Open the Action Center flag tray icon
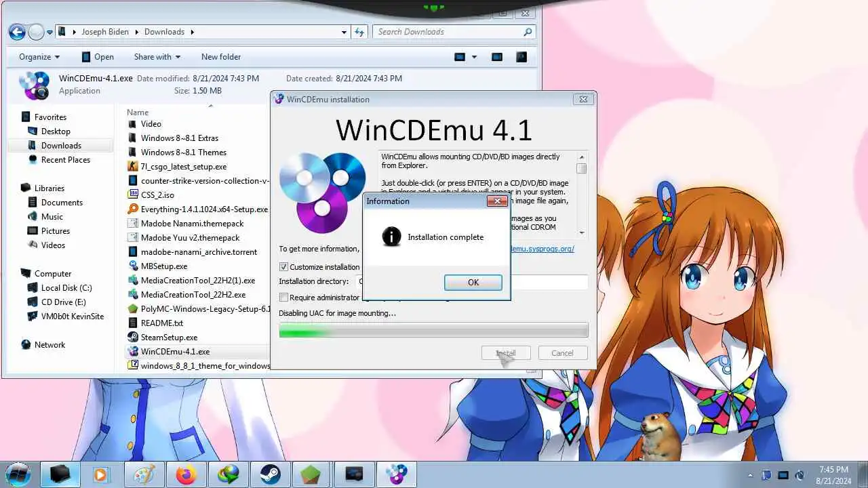 pyautogui.click(x=766, y=475)
